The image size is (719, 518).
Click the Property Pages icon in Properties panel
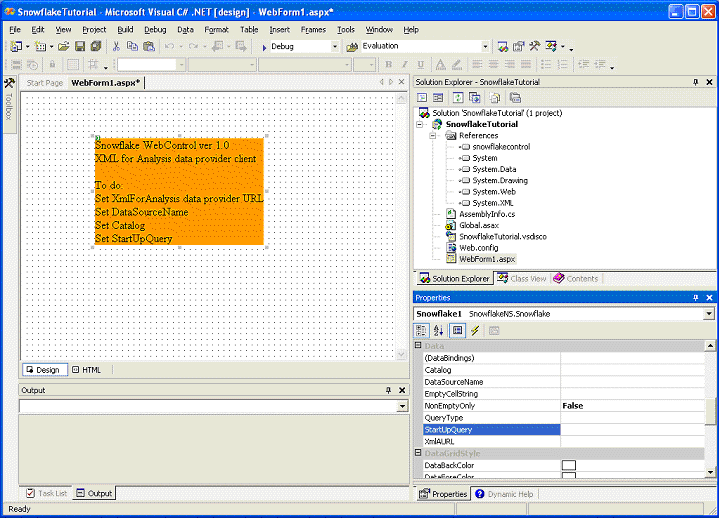[494, 331]
